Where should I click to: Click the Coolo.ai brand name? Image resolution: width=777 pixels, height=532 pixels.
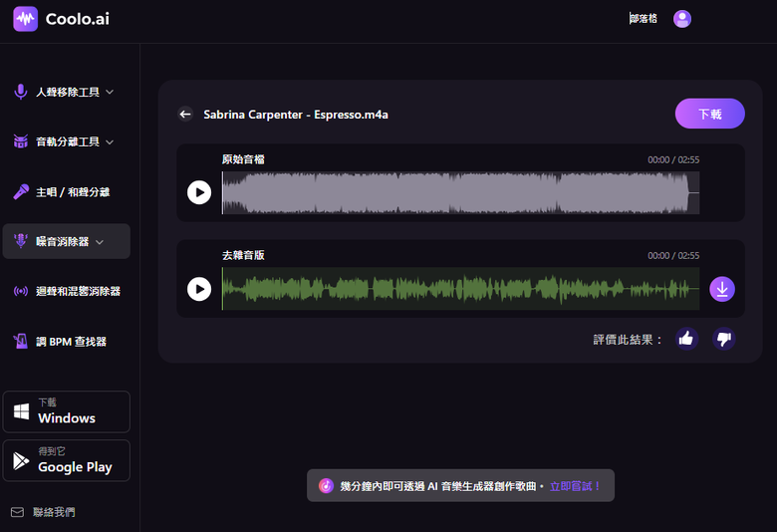coord(78,19)
